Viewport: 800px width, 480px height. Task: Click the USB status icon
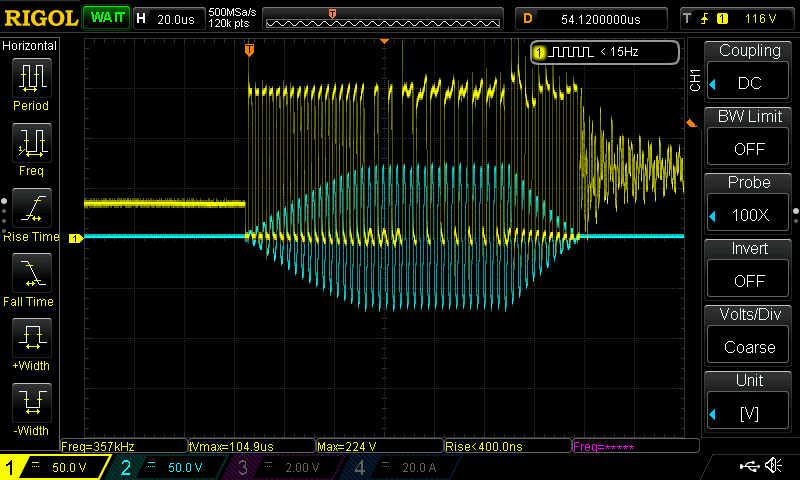(749, 466)
